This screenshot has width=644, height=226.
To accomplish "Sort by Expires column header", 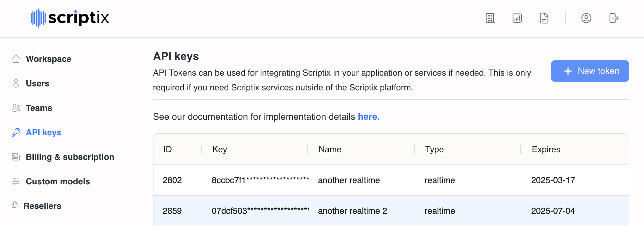I will [x=546, y=149].
